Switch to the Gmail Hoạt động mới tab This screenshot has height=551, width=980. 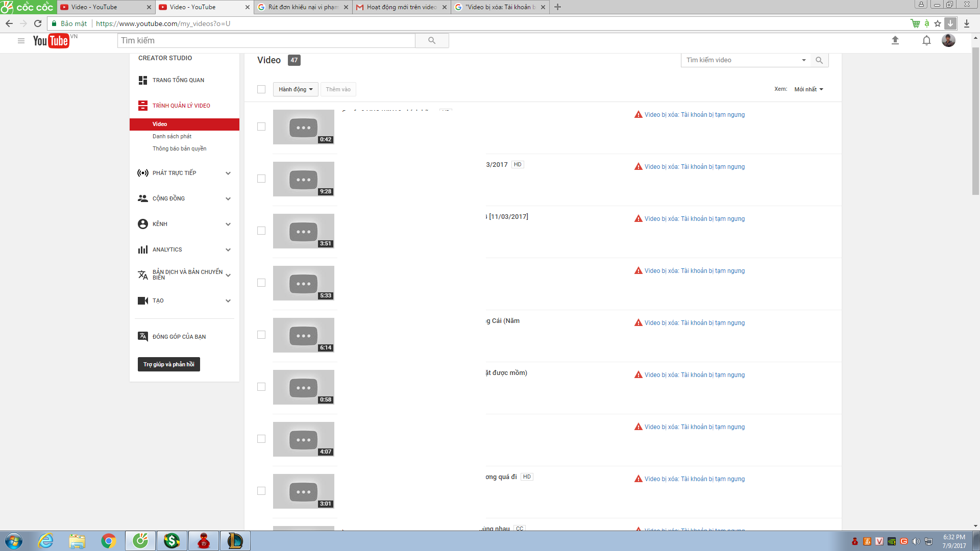click(x=401, y=7)
